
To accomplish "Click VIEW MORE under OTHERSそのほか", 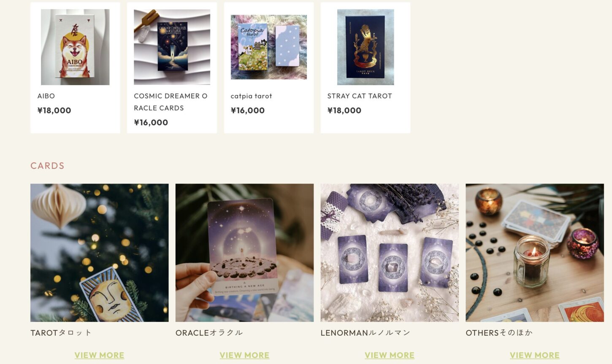I will (x=535, y=355).
